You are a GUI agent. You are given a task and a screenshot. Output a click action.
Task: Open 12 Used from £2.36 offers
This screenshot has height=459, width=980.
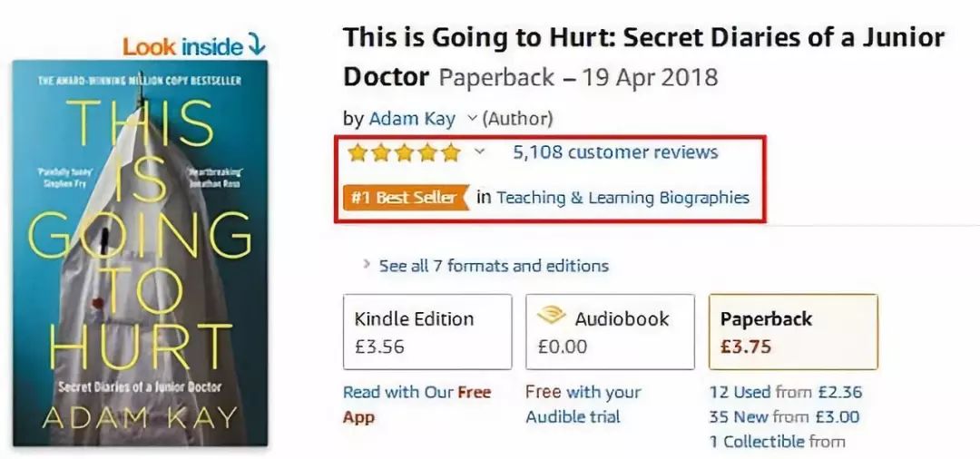click(x=785, y=392)
